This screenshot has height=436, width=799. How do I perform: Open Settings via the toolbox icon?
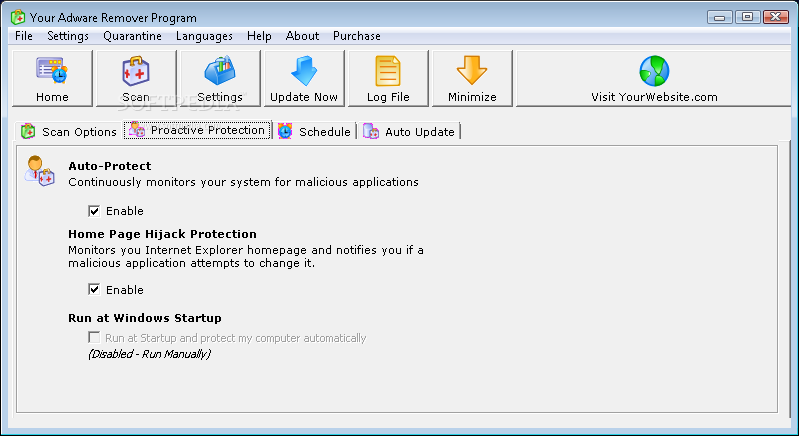click(220, 70)
